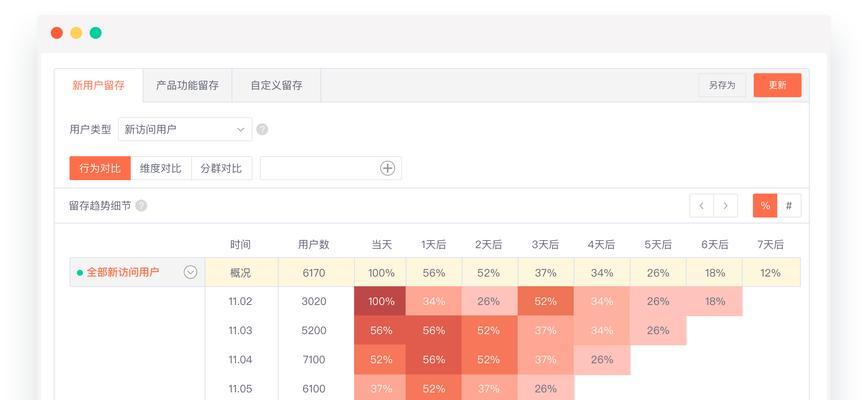868x400 pixels.
Task: Open the 新用户留存 tab
Action: [x=99, y=86]
